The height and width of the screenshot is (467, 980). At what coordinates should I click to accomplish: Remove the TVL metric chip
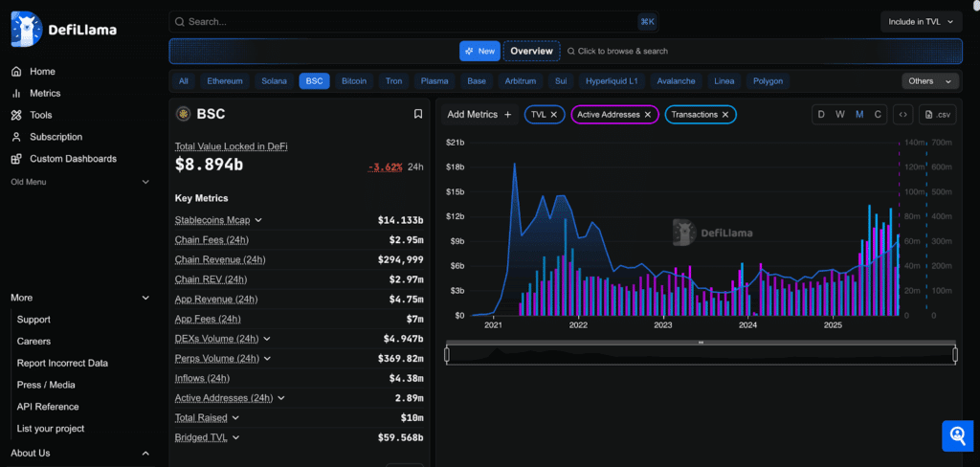coord(553,115)
